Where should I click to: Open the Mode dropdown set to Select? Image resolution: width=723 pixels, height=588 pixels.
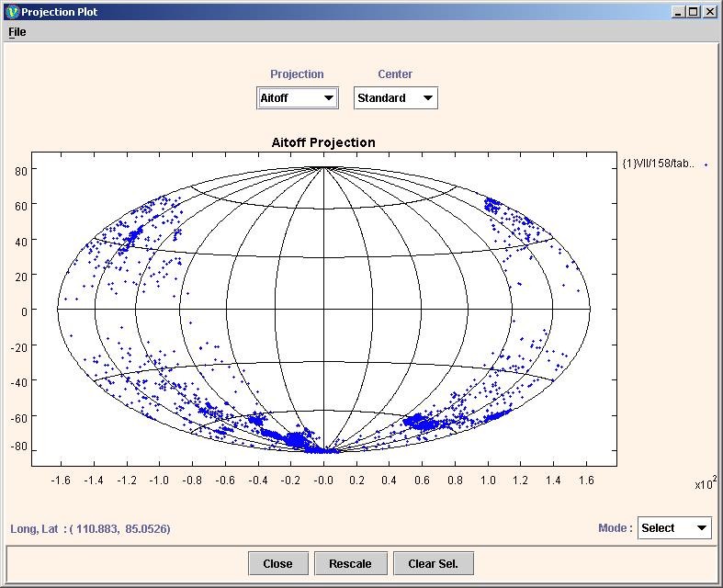[674, 528]
